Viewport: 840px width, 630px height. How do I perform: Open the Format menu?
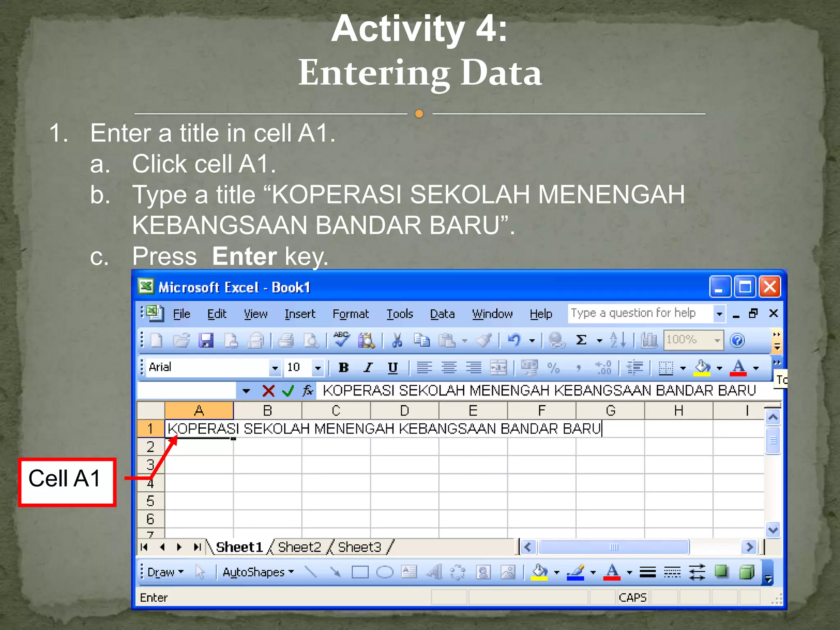[351, 314]
